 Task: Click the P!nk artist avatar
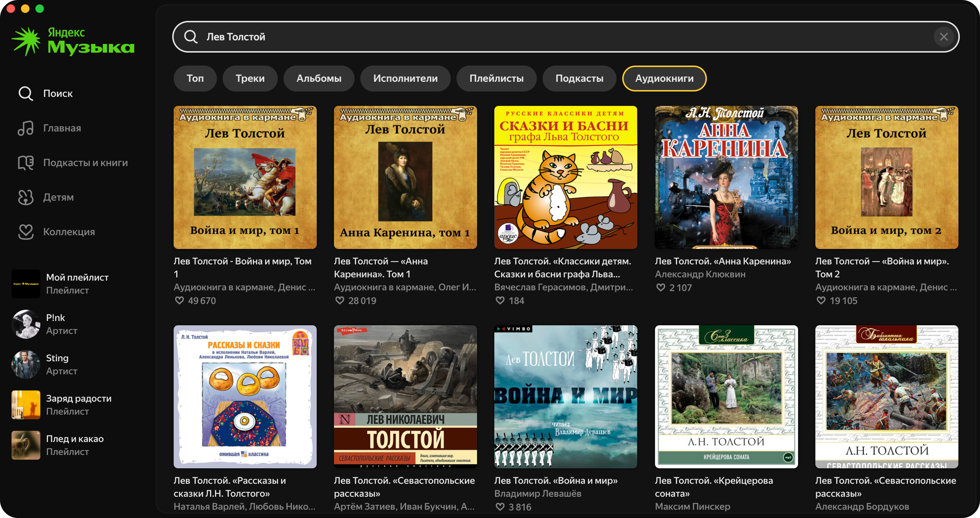coord(26,324)
